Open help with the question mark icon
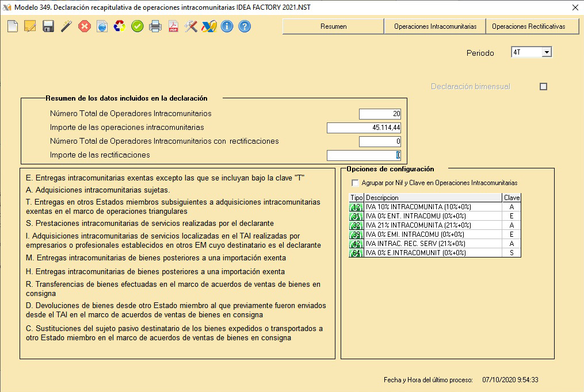This screenshot has height=392, width=584. [245, 26]
